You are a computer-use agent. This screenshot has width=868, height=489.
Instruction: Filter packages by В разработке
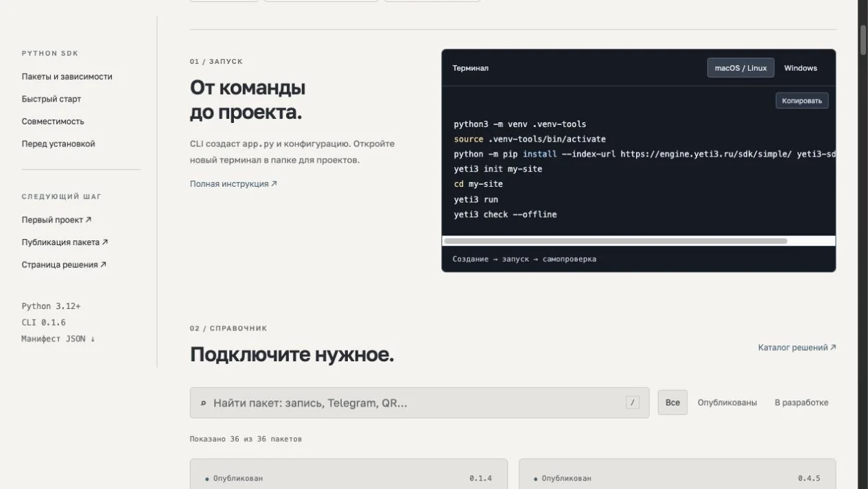tap(801, 402)
